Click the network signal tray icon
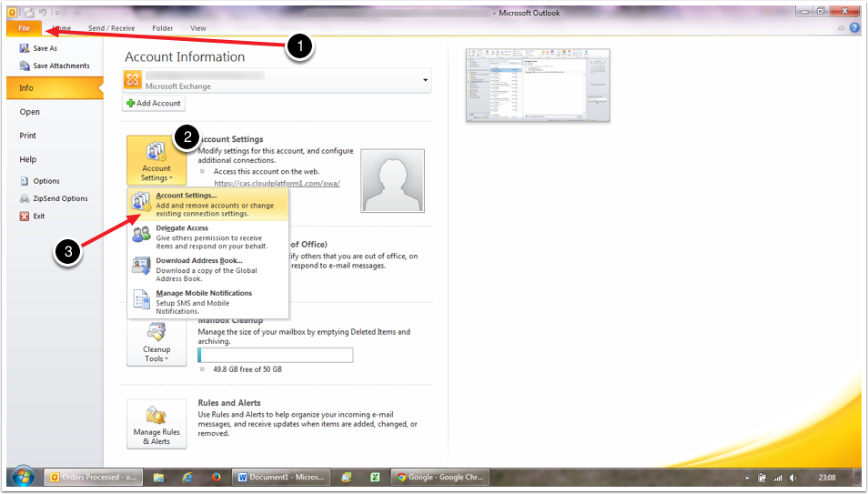The image size is (868, 494). pyautogui.click(x=777, y=478)
